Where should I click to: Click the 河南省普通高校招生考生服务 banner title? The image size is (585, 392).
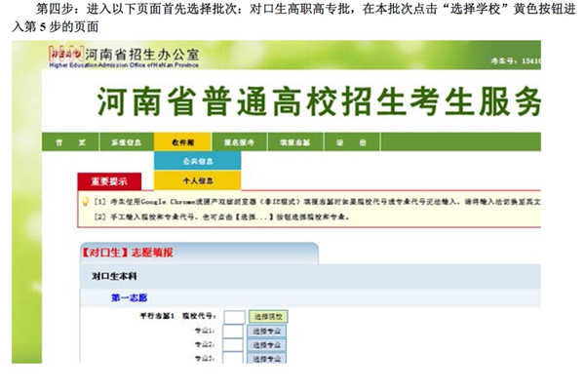[319, 101]
